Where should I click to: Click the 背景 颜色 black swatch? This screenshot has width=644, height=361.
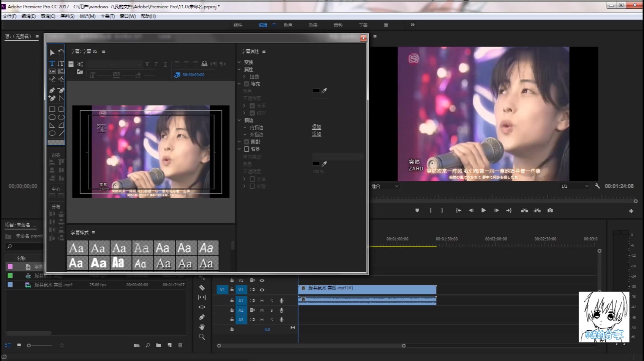coord(316,164)
